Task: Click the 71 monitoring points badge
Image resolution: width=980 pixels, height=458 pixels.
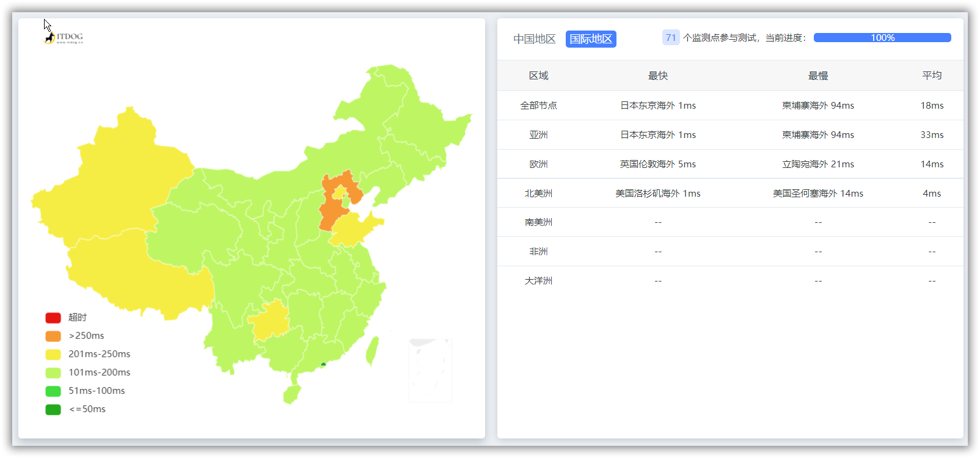Action: (x=670, y=38)
